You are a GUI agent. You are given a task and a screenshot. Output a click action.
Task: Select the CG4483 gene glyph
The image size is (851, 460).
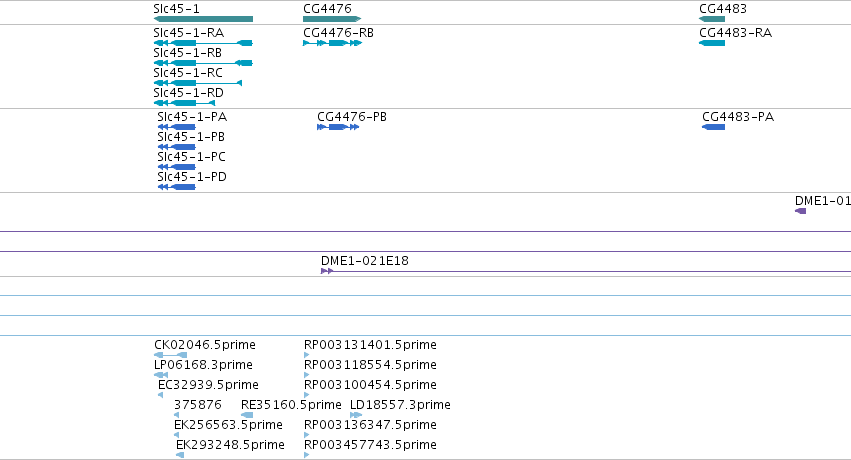coord(712,19)
